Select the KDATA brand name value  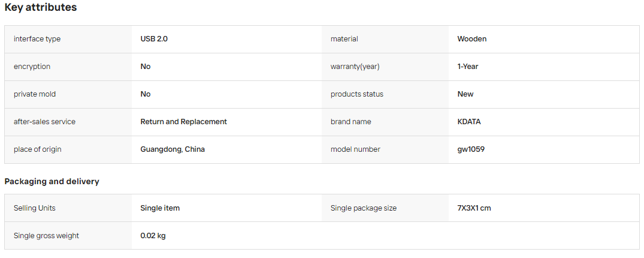click(469, 122)
